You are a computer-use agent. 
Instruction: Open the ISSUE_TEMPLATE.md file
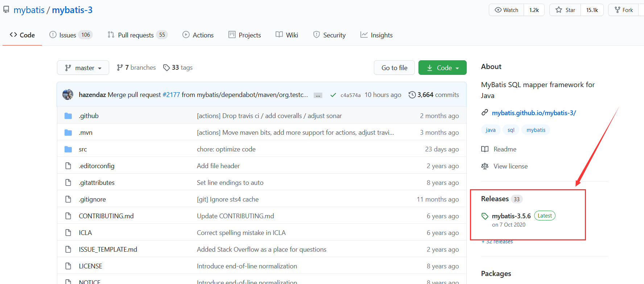pyautogui.click(x=108, y=249)
